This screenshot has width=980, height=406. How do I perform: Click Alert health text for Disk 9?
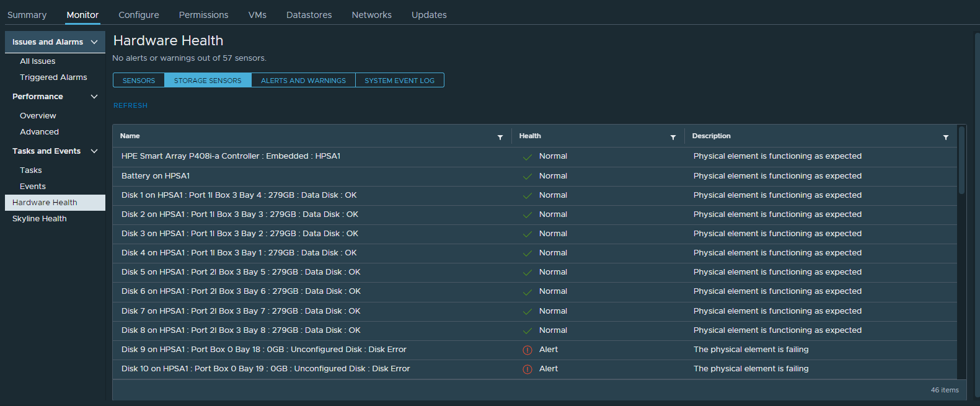(549, 350)
